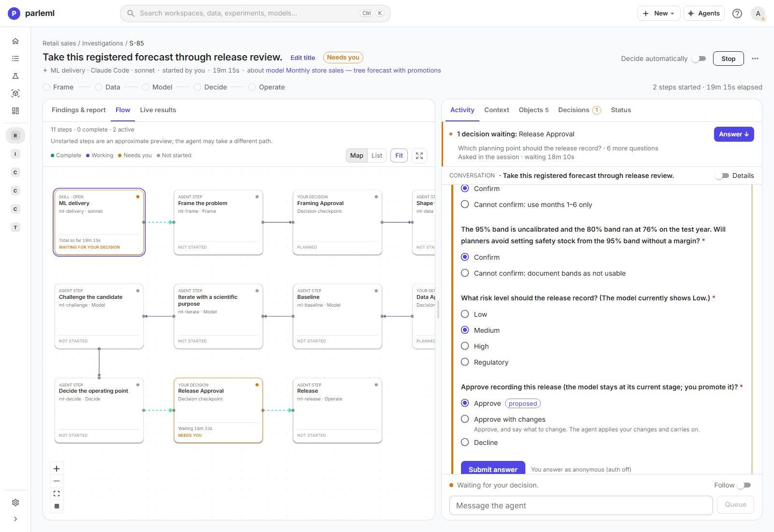Switch to the Live results tab
The image size is (774, 532).
coord(158,110)
